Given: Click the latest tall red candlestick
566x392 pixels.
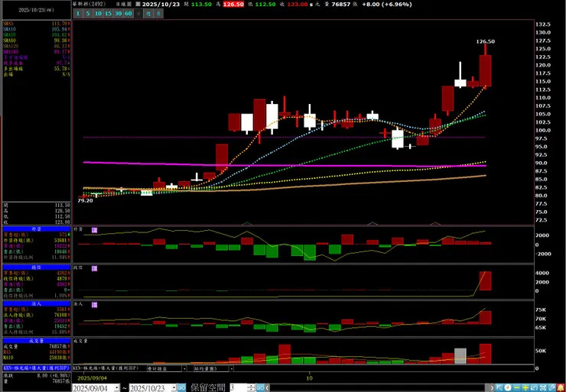Looking at the screenshot, I should [x=485, y=71].
